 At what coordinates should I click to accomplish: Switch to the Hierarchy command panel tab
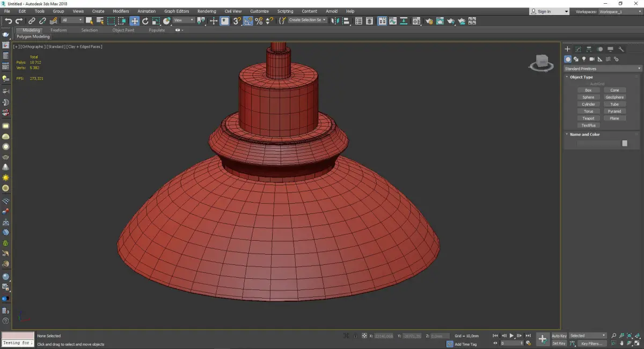[x=589, y=49]
